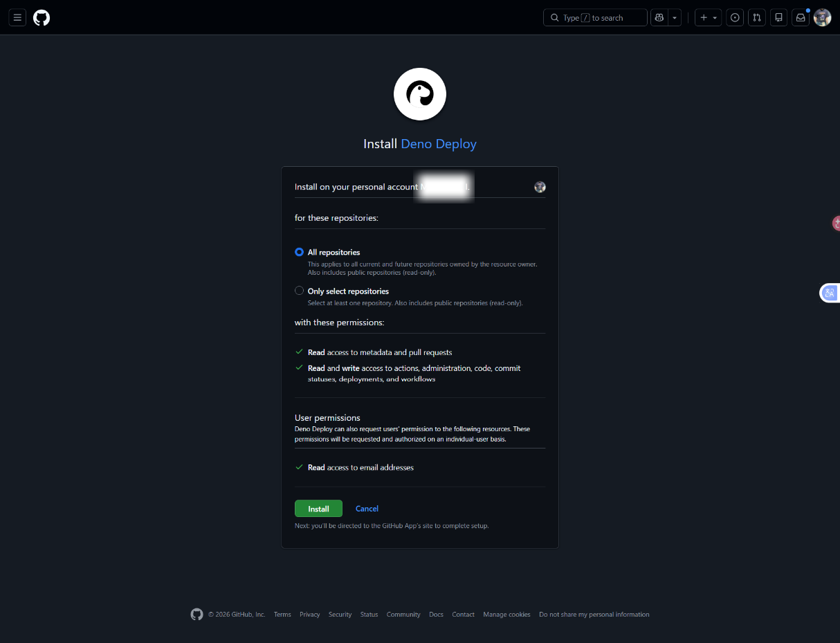Image resolution: width=840 pixels, height=643 pixels.
Task: Open the notifications inbox
Action: pos(801,17)
